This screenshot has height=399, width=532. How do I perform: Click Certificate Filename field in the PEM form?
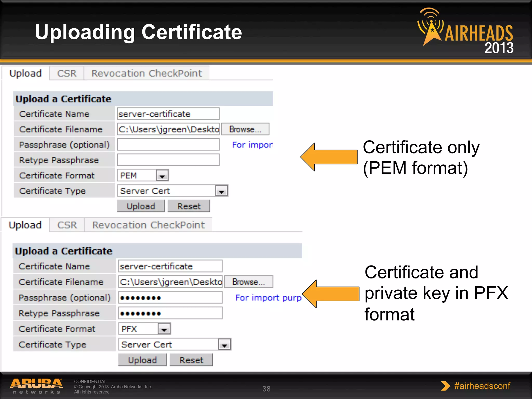point(168,129)
